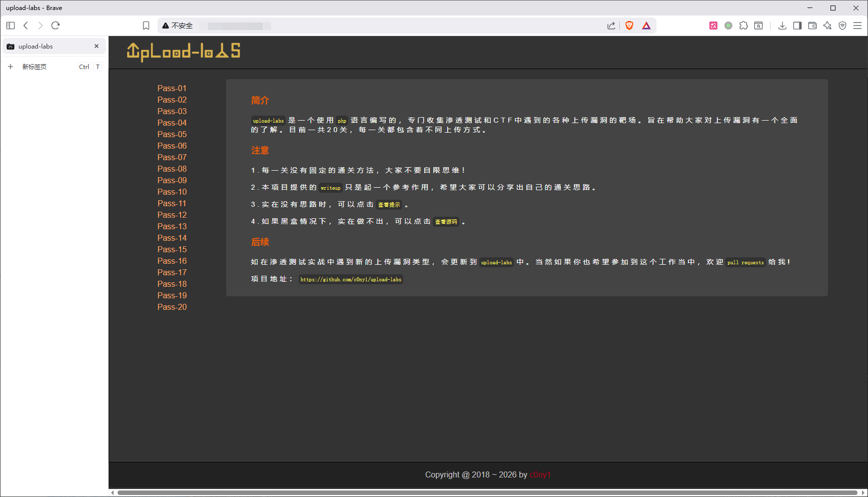Image resolution: width=868 pixels, height=497 pixels.
Task: Click the "后续" heading
Action: (x=260, y=242)
